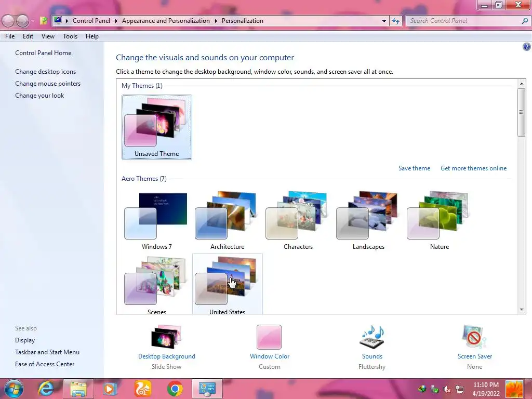
Task: Open the Edit menu
Action: click(x=28, y=36)
